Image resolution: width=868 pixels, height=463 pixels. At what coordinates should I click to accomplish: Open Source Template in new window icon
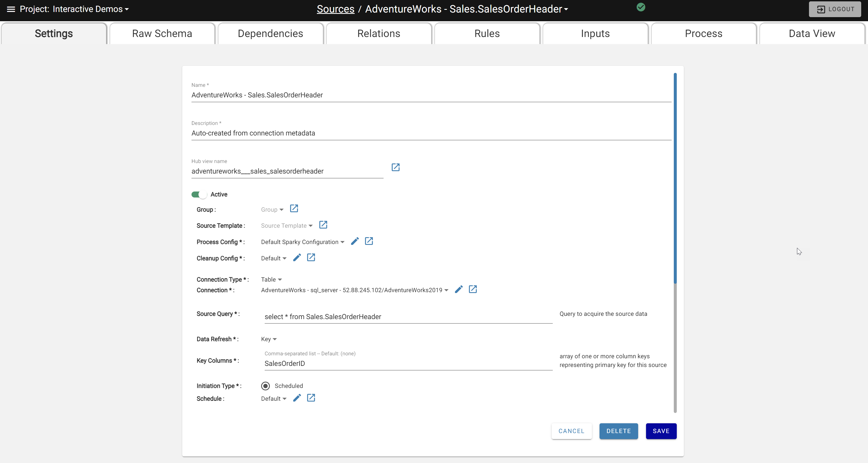click(x=323, y=225)
